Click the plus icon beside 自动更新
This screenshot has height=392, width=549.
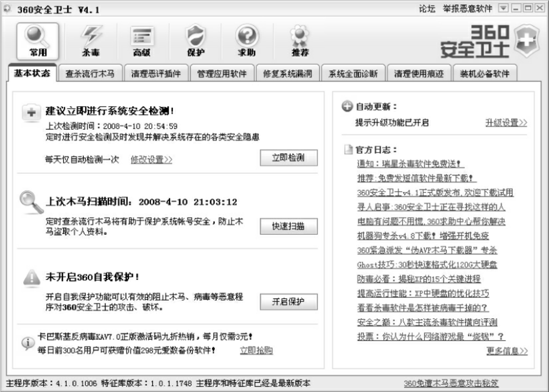347,106
